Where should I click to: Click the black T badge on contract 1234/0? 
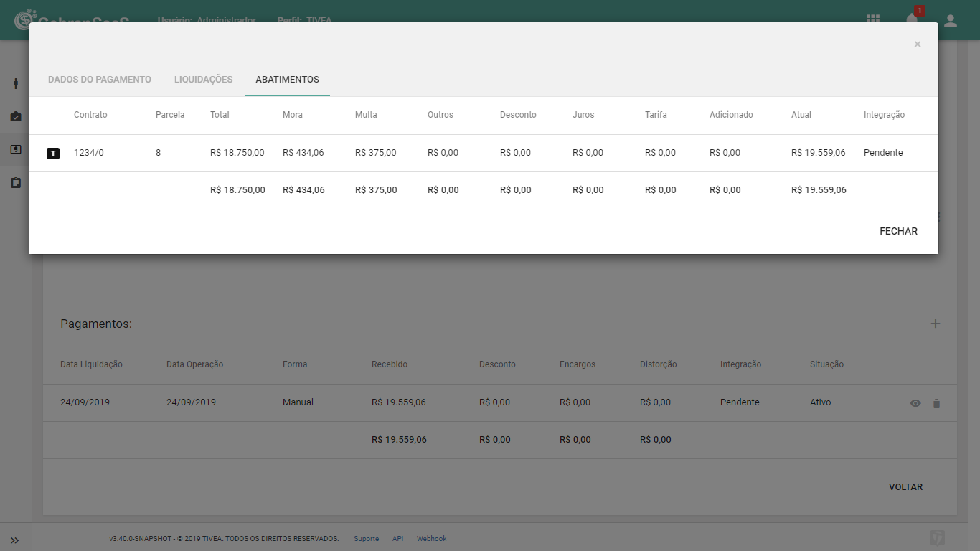(x=53, y=153)
